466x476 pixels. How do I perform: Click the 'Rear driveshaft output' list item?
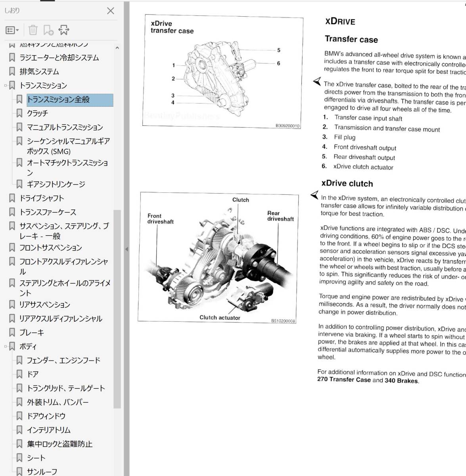(364, 157)
